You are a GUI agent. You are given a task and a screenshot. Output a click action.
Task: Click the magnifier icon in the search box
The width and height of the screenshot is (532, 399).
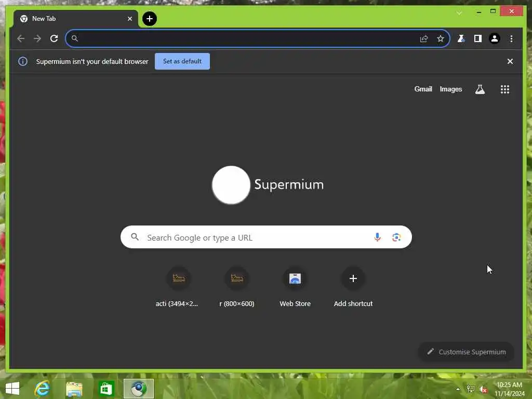(135, 237)
